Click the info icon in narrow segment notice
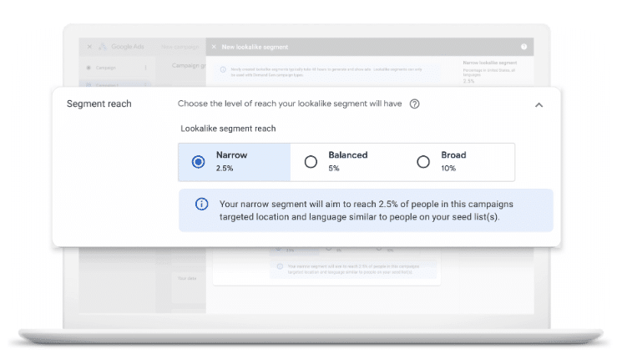 (201, 204)
